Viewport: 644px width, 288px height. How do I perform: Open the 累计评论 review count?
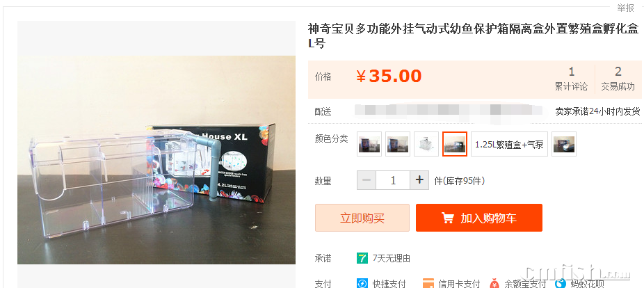click(571, 79)
